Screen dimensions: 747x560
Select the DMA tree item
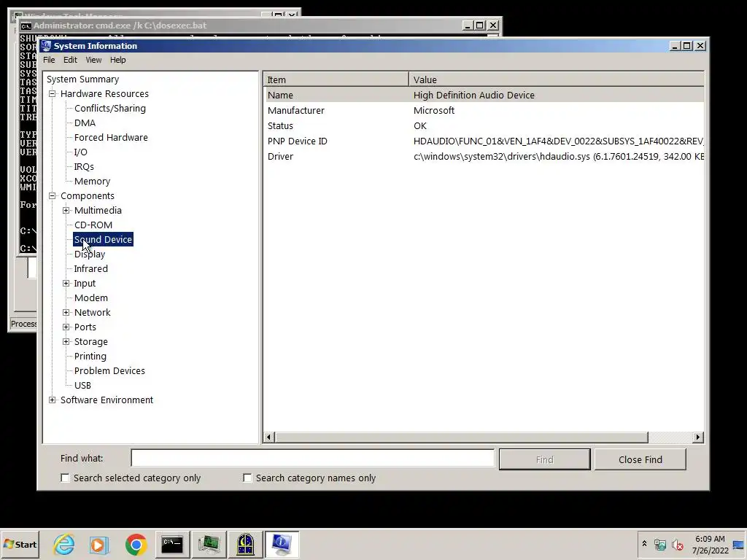85,122
